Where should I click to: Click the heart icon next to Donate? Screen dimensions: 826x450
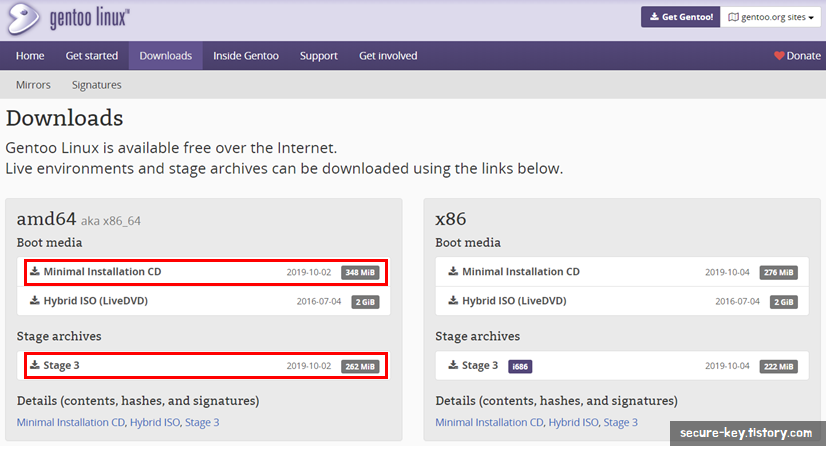coord(779,56)
